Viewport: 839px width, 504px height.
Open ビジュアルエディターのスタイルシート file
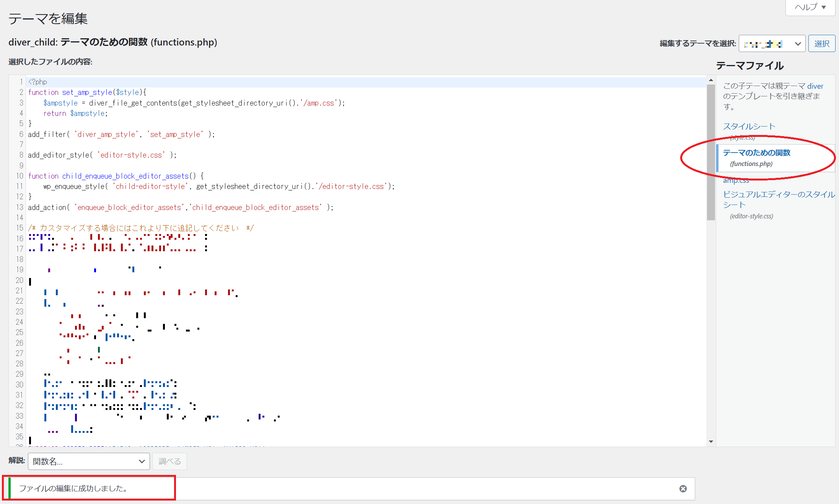tap(779, 195)
